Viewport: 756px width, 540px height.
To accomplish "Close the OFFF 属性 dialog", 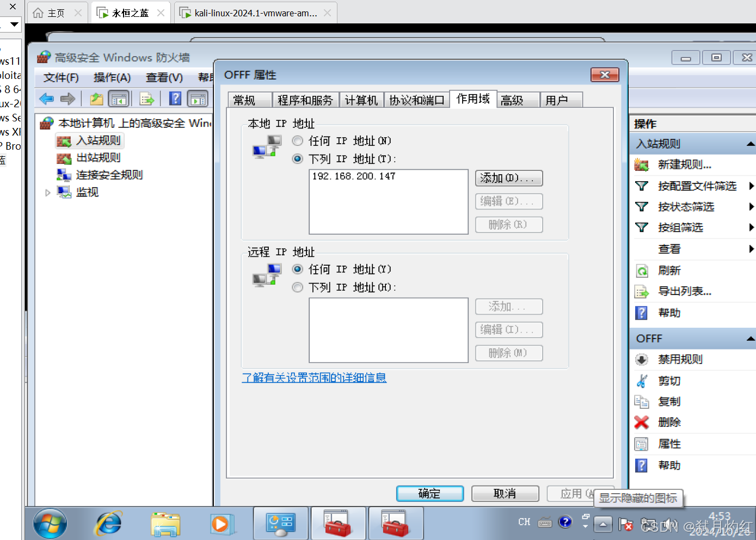I will pos(605,75).
